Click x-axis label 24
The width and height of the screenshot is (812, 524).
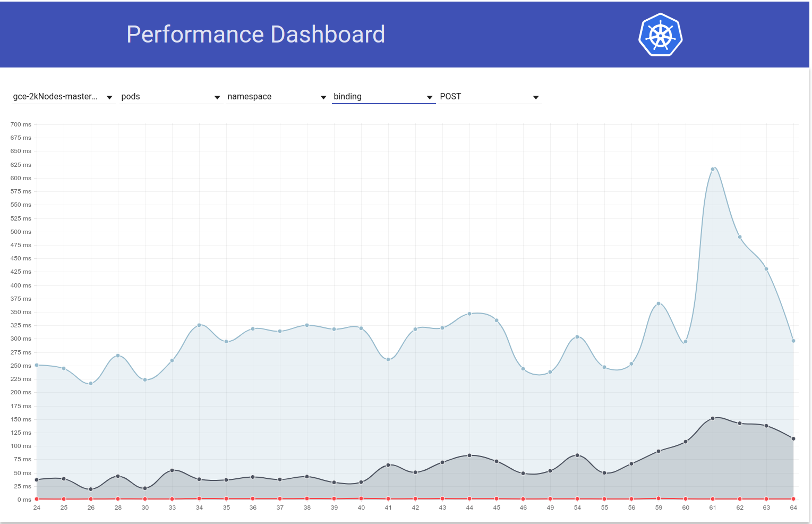click(37, 508)
